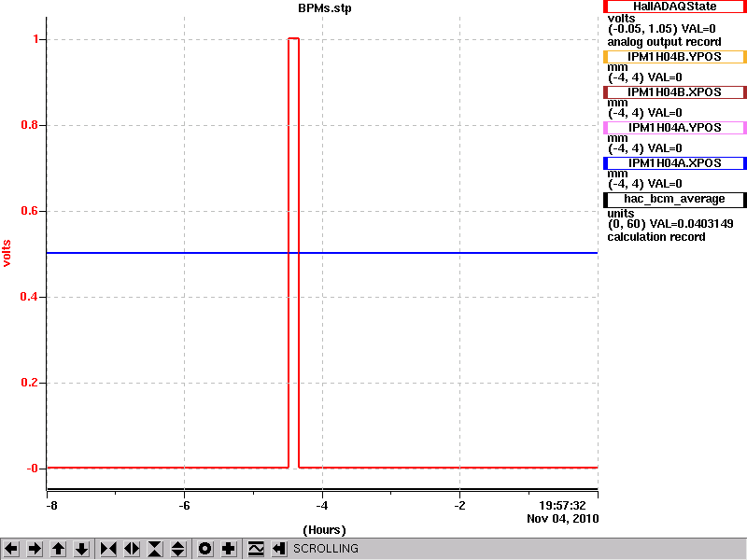Click the return-to-scrolling arrow icon

(x=279, y=549)
